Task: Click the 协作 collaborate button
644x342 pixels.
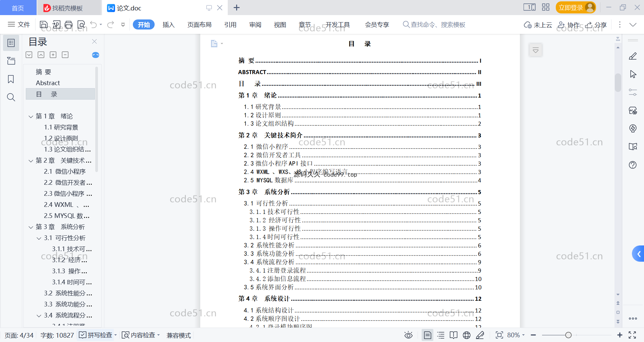Action: [x=569, y=25]
